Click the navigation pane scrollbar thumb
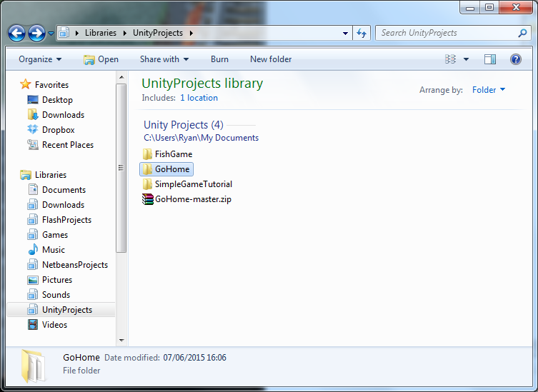 click(121, 168)
